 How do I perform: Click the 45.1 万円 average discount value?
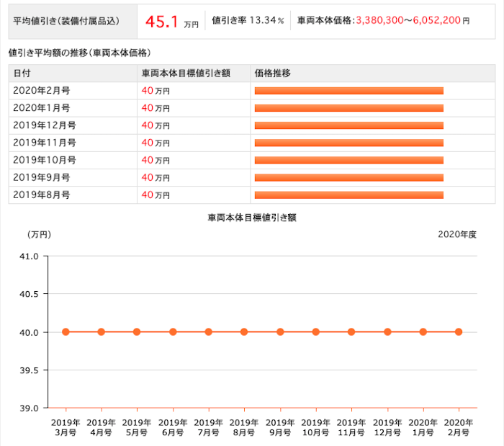point(171,22)
